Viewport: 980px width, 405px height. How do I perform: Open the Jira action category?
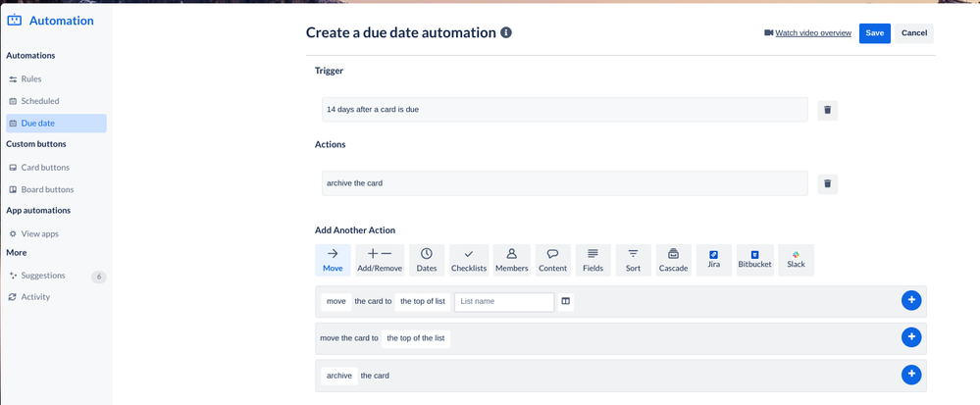pyautogui.click(x=714, y=260)
